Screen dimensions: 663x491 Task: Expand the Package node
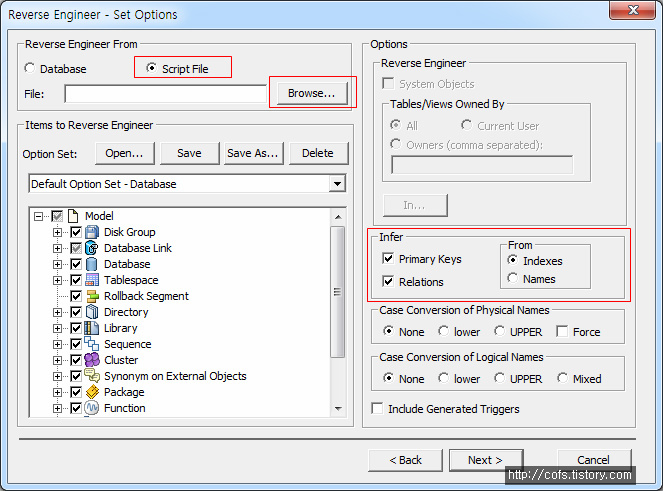58,392
